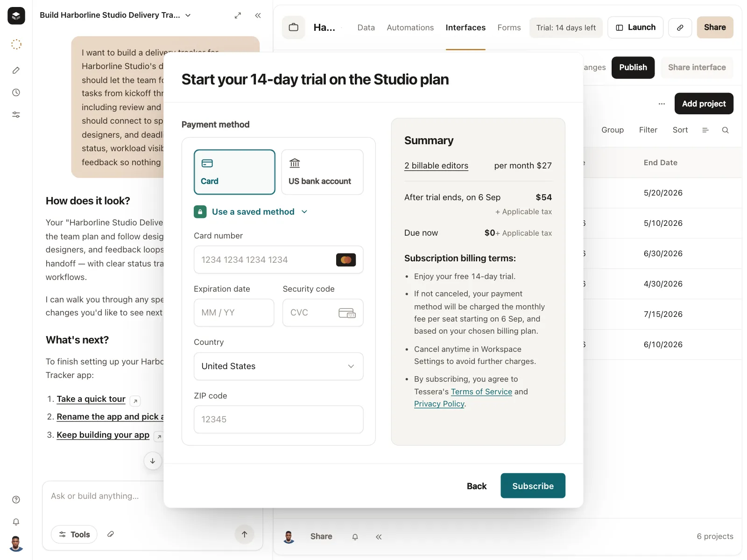
Task: Click the dotted circle icon in left sidebar
Action: [16, 44]
